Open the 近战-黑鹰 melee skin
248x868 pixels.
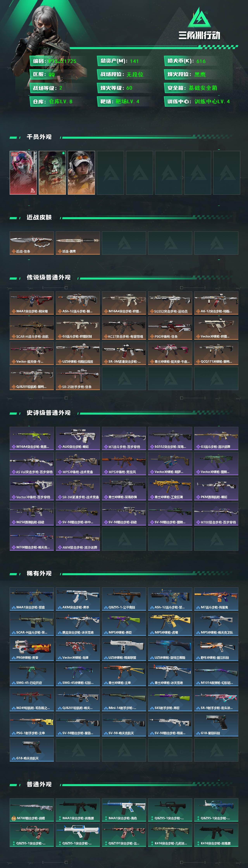pyautogui.click(x=78, y=243)
